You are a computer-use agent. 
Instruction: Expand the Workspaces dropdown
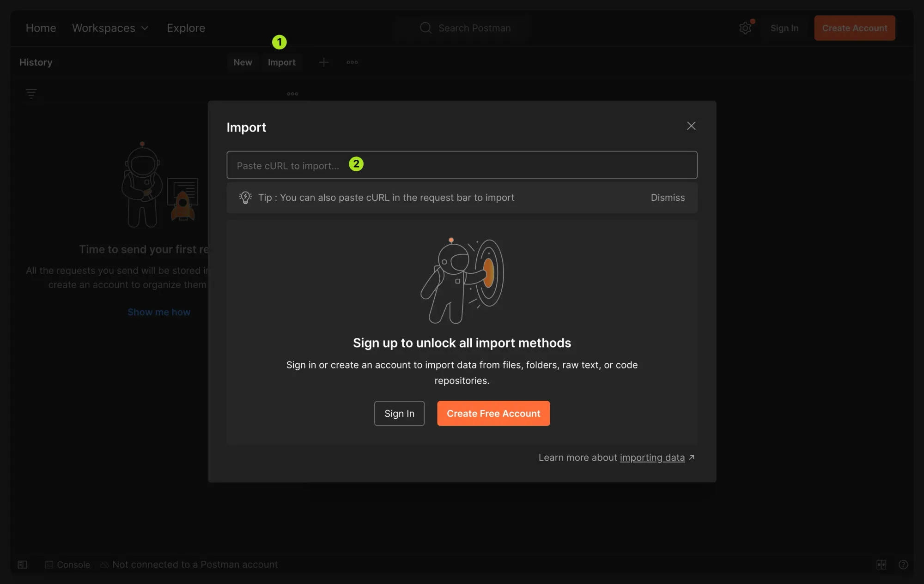(x=110, y=28)
